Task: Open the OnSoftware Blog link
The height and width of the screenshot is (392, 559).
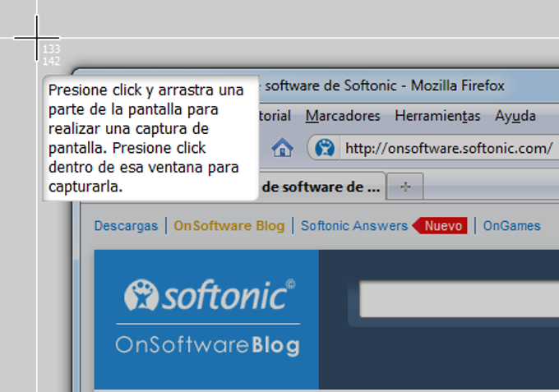Action: click(229, 226)
